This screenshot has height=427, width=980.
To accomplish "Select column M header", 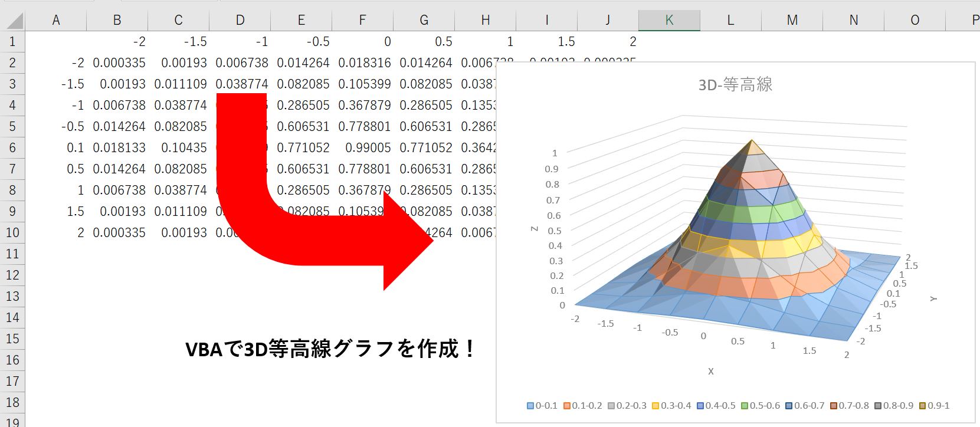I will [x=792, y=21].
